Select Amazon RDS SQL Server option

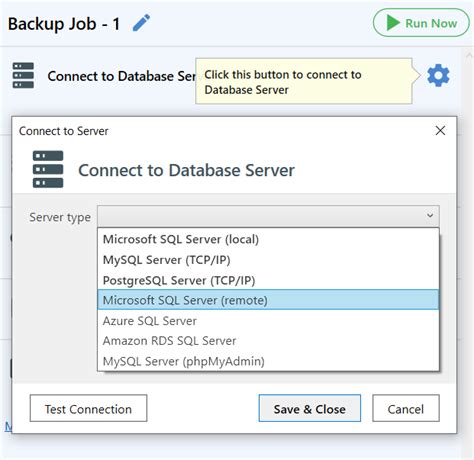[x=268, y=341]
